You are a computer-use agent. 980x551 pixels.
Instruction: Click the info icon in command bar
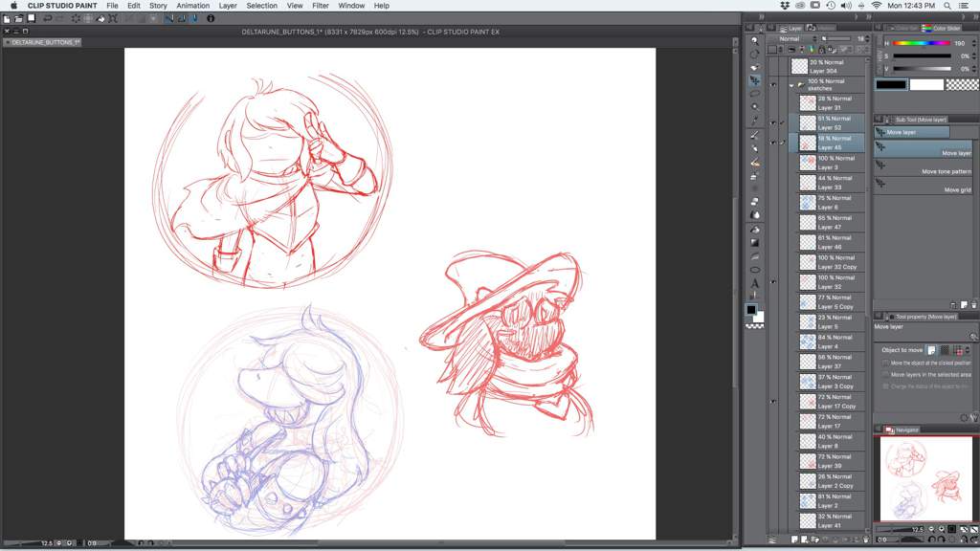[x=211, y=19]
